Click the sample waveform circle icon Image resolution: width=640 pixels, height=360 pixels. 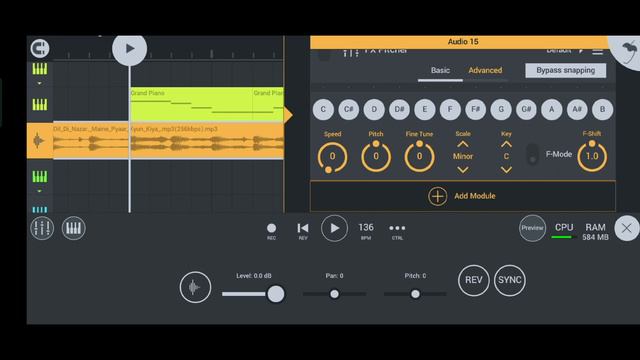(x=196, y=287)
